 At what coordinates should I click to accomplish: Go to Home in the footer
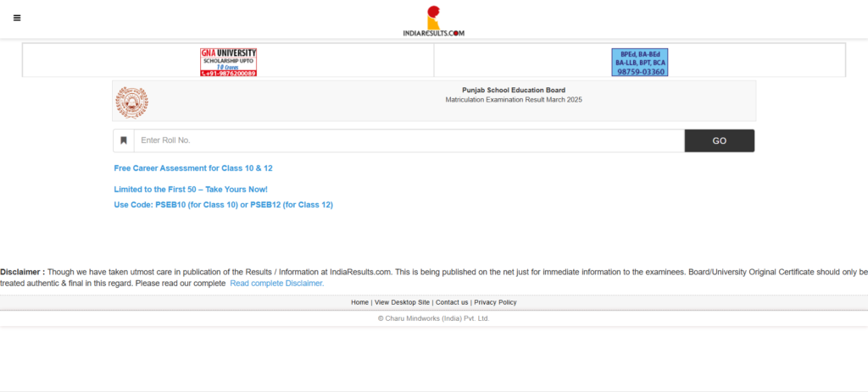359,302
